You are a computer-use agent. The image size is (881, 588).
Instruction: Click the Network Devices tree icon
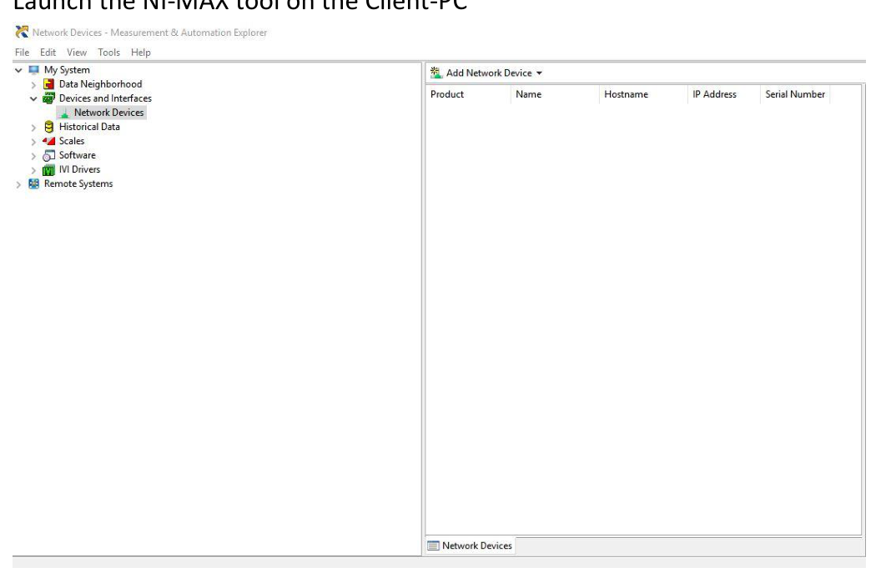point(64,113)
